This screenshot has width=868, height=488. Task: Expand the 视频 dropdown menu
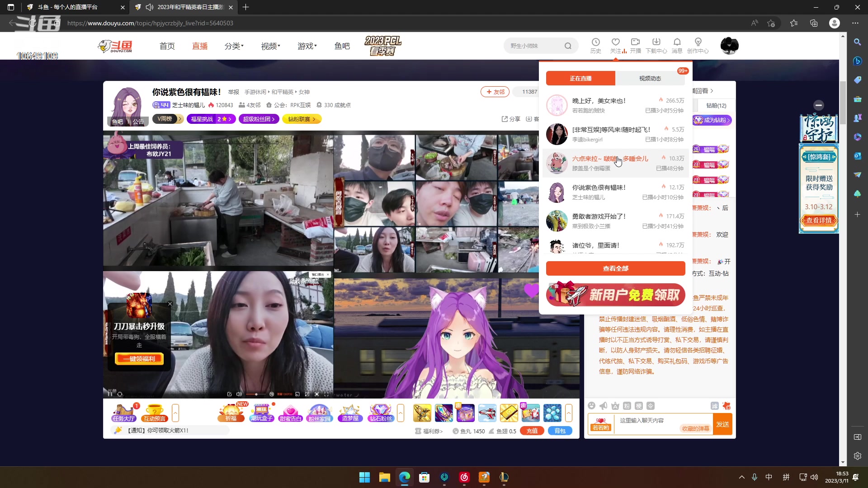[x=269, y=46]
